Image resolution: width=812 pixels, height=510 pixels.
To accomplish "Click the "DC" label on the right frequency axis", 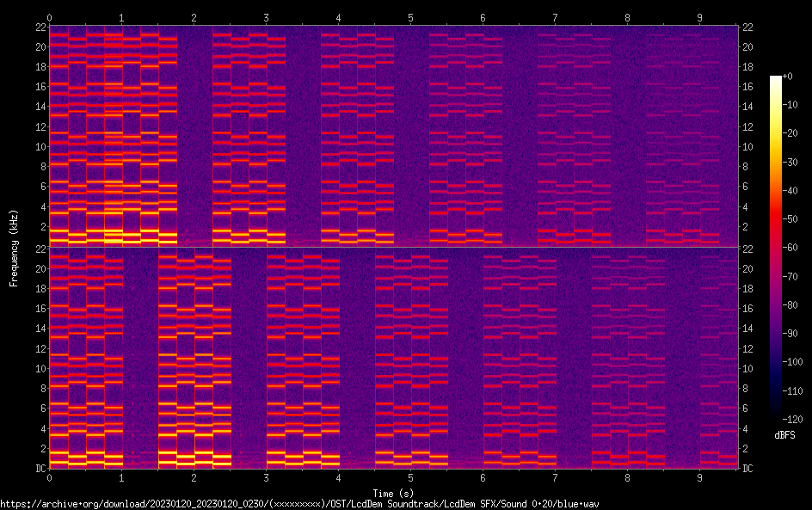I will click(x=748, y=468).
